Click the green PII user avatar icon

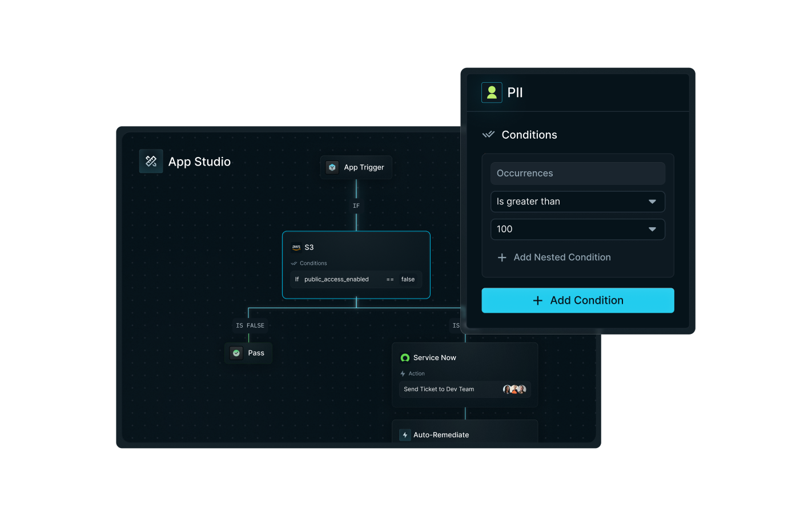(492, 92)
